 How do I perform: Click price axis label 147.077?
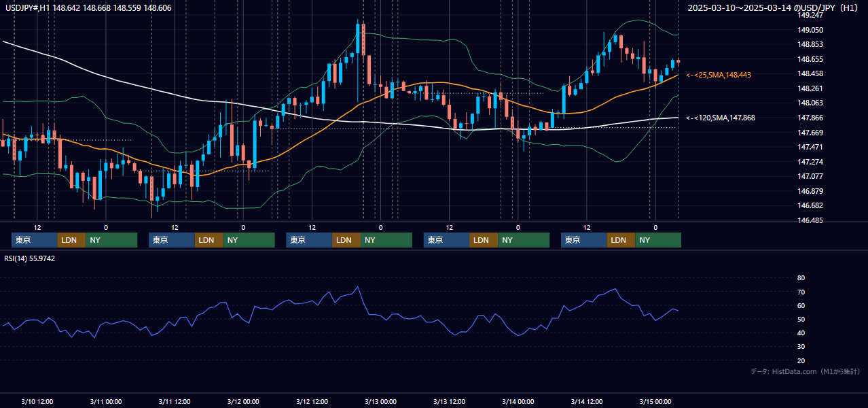pos(810,176)
